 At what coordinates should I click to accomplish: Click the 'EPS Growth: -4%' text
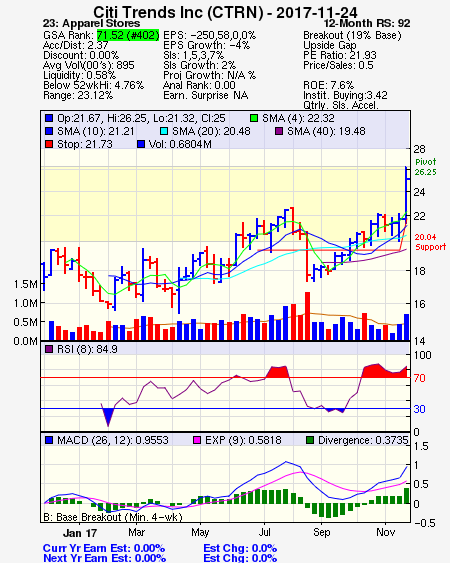pos(207,45)
